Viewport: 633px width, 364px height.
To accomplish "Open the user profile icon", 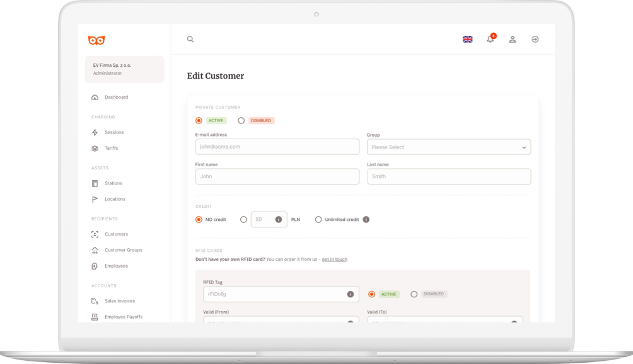I will point(513,39).
